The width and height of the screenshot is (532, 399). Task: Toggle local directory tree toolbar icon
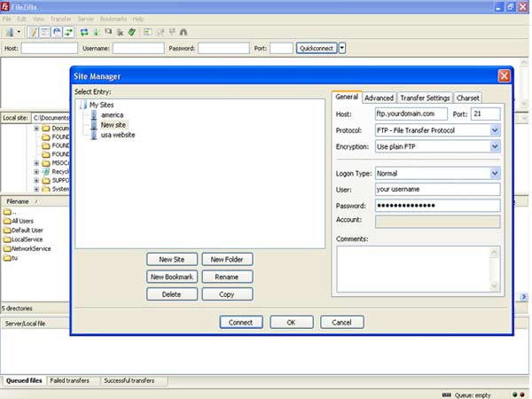45,32
